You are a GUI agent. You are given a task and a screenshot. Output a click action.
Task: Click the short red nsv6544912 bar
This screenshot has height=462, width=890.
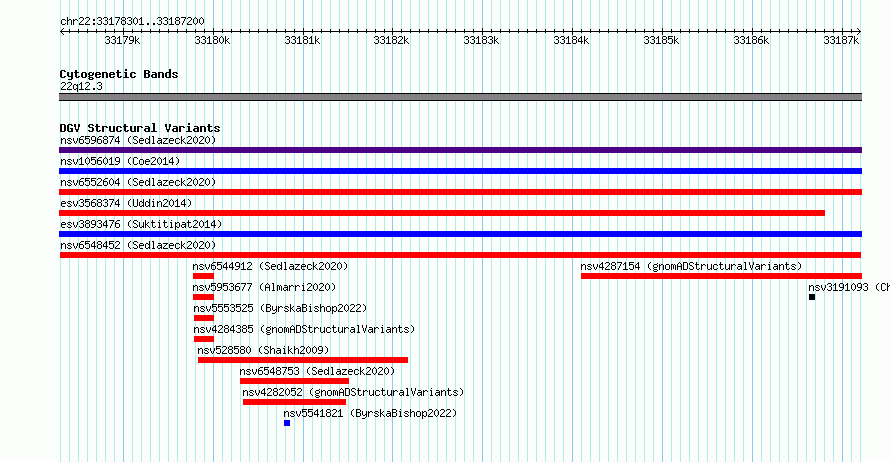[203, 276]
